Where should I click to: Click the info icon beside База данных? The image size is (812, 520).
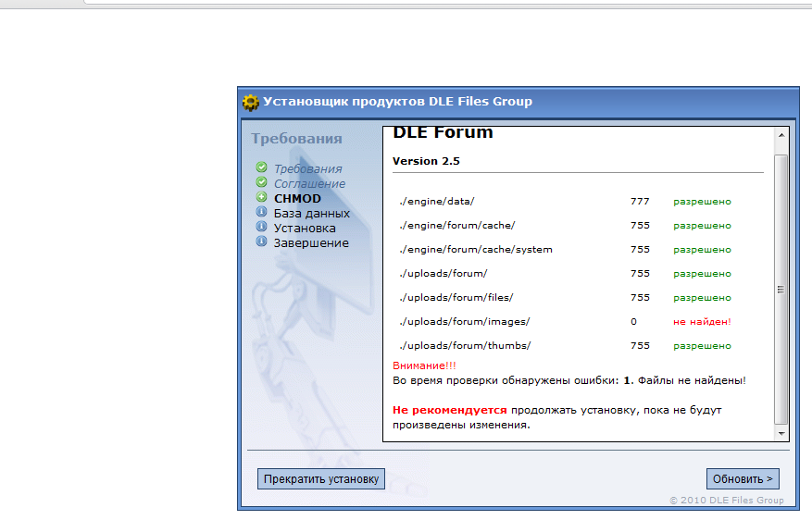pyautogui.click(x=261, y=212)
